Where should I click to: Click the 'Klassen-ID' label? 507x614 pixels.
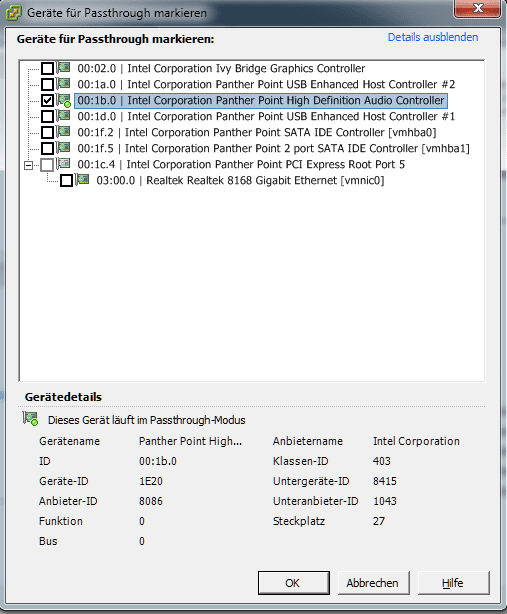(x=300, y=461)
